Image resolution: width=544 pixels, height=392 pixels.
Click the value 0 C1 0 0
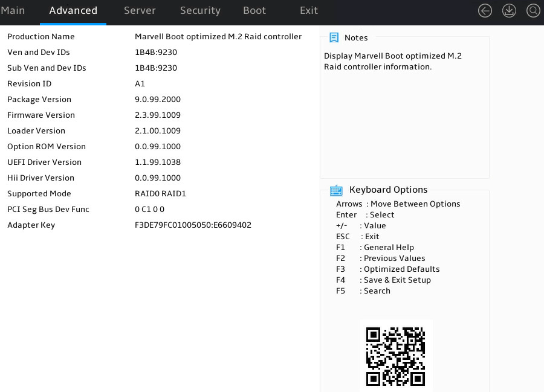[149, 210]
